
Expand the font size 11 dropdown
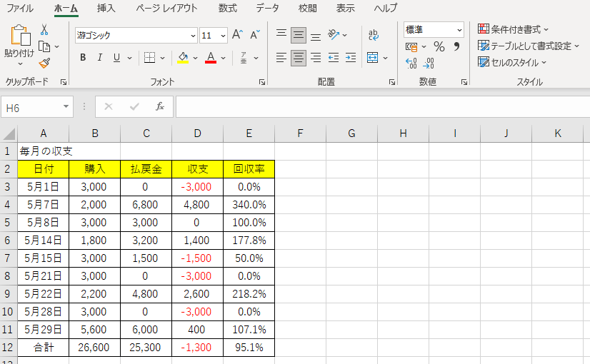223,36
